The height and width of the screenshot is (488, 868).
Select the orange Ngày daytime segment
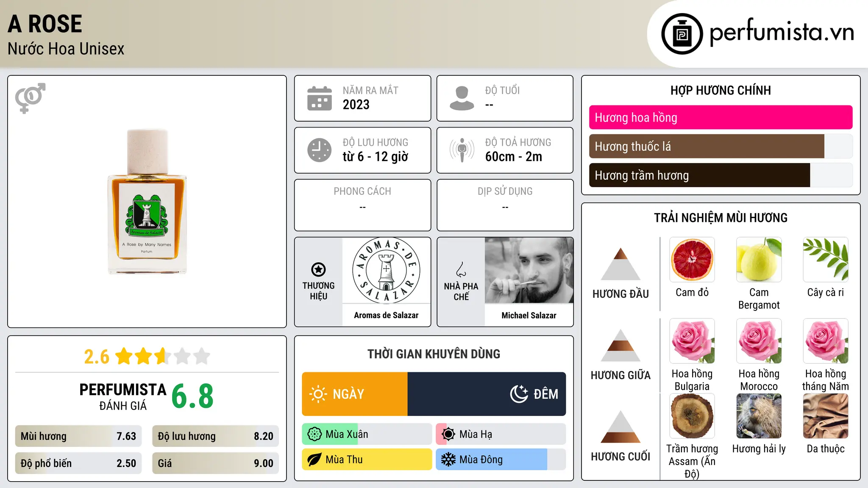355,394
